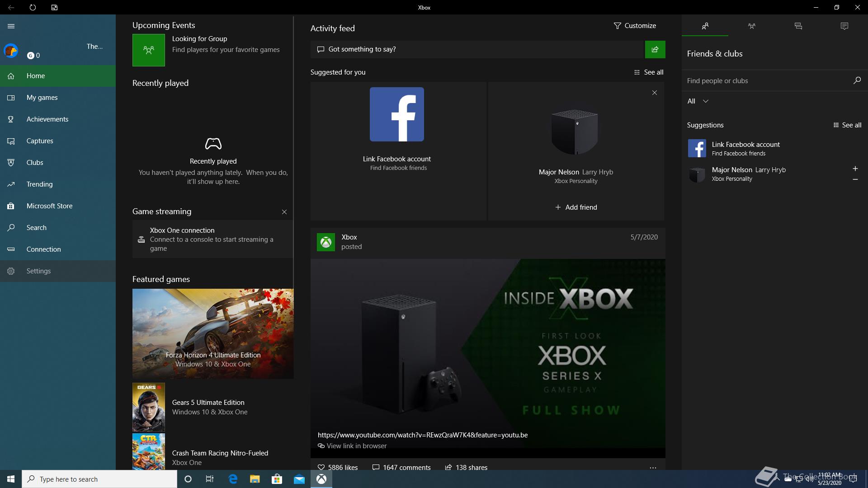Switch to the Friends tab icon
Image resolution: width=868 pixels, height=488 pixels.
pyautogui.click(x=705, y=26)
